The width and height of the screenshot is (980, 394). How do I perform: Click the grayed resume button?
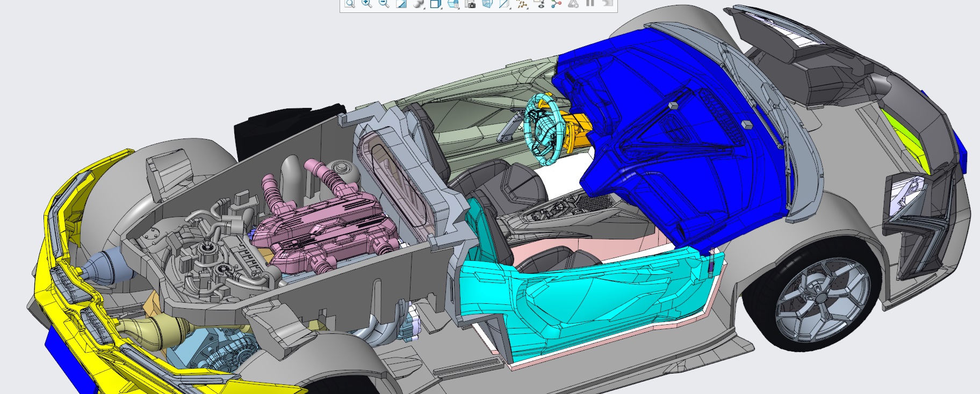[x=607, y=4]
